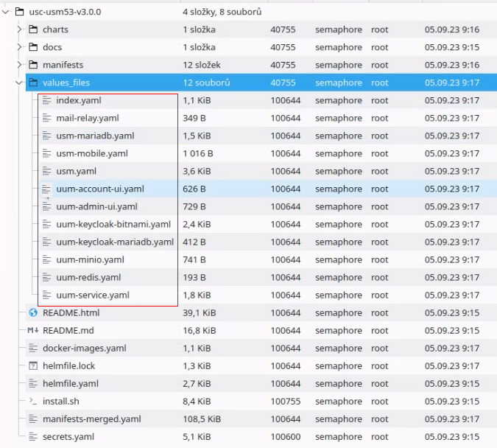497x448 pixels.
Task: Select the secrets.yaml file name
Action: (x=68, y=437)
